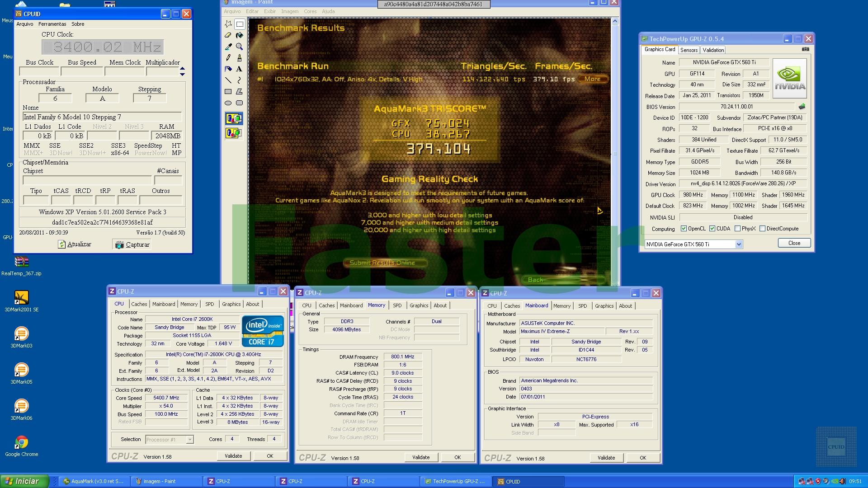868x488 pixels.
Task: Choose the transparent selection option in Paint
Action: (234, 133)
